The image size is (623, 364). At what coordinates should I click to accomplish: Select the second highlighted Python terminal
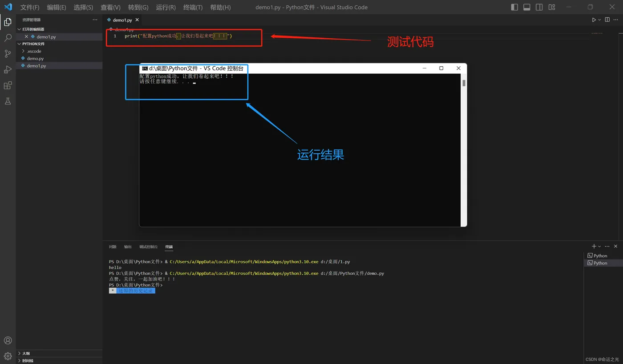click(603, 263)
